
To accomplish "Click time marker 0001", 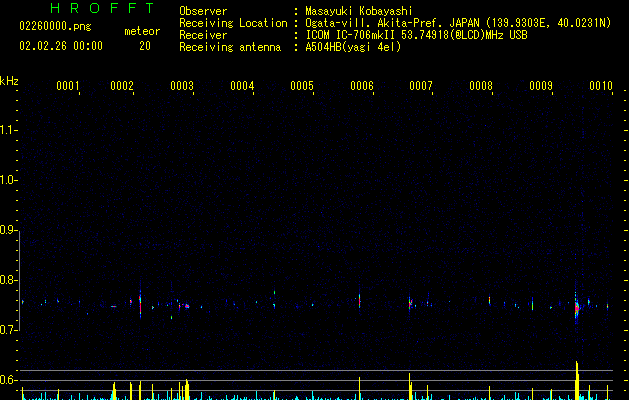I will pos(68,85).
